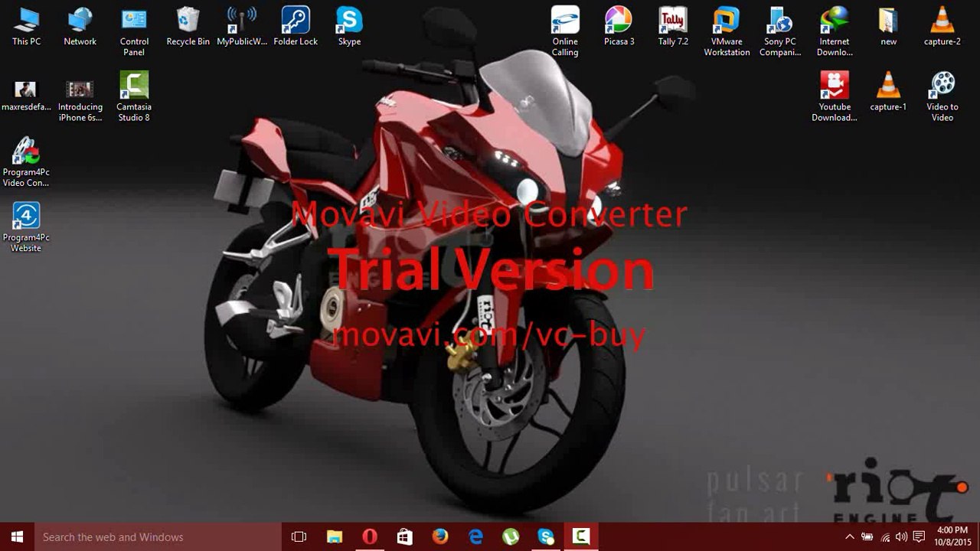Open the volume control tray icon
The image size is (980, 551).
pos(901,537)
